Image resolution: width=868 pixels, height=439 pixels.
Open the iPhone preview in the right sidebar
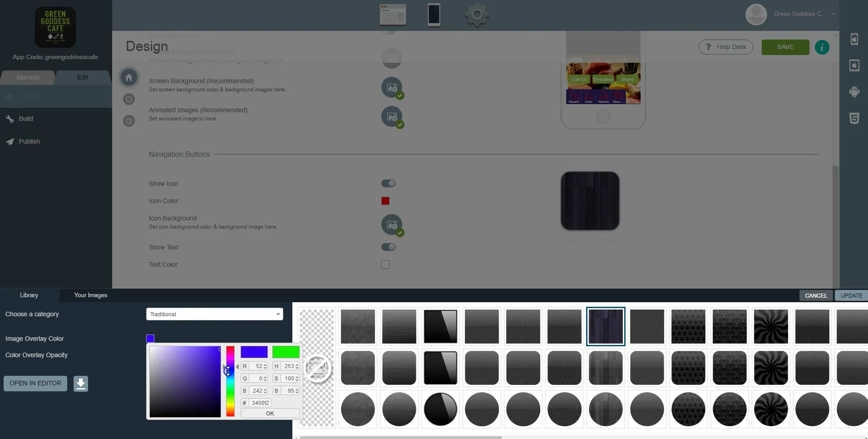click(x=855, y=40)
